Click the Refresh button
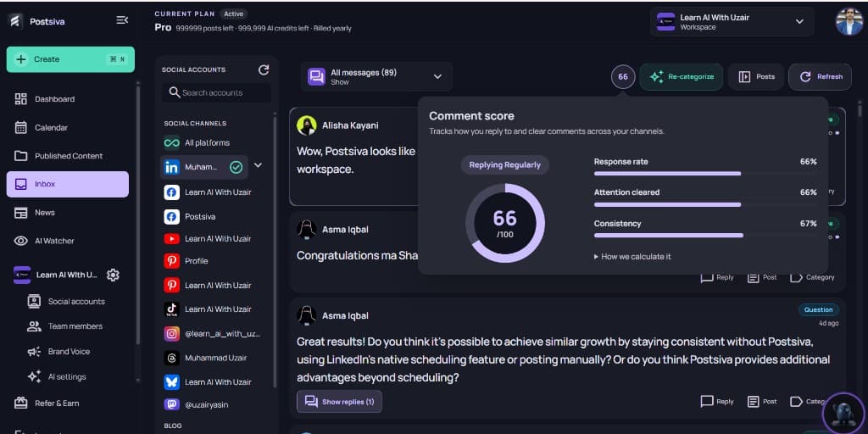This screenshot has height=434, width=868. pyautogui.click(x=821, y=77)
